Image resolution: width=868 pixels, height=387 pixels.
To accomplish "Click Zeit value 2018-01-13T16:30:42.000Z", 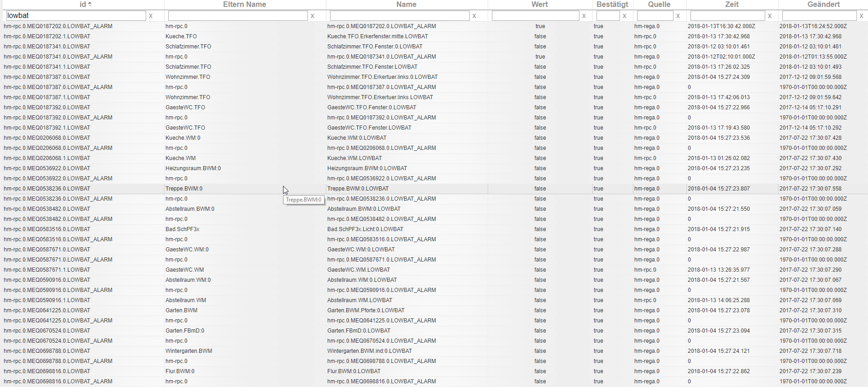I will (721, 26).
